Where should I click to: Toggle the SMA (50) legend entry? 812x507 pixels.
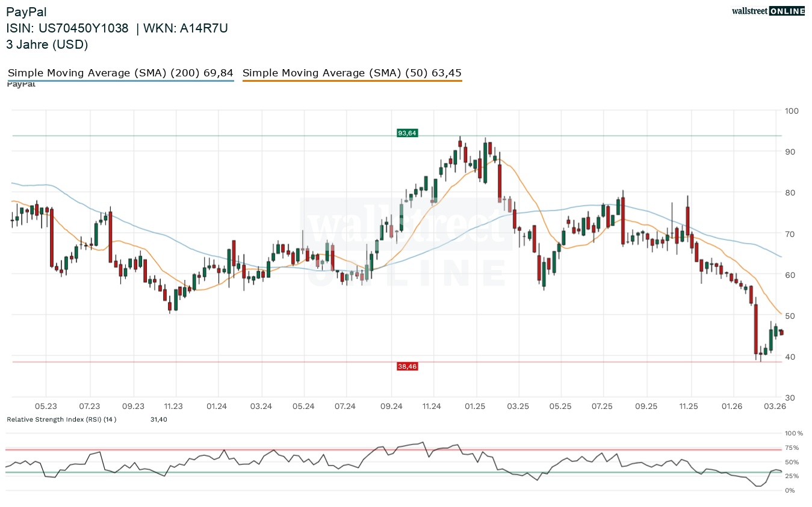point(352,73)
